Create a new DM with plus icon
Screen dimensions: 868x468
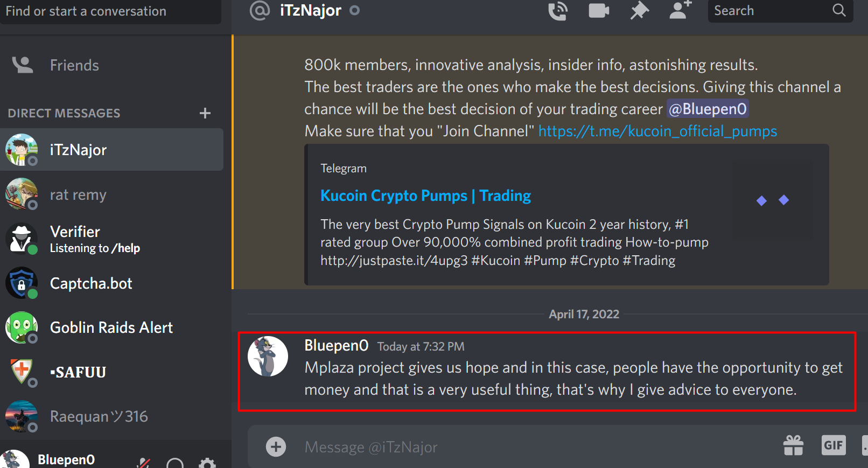(205, 113)
